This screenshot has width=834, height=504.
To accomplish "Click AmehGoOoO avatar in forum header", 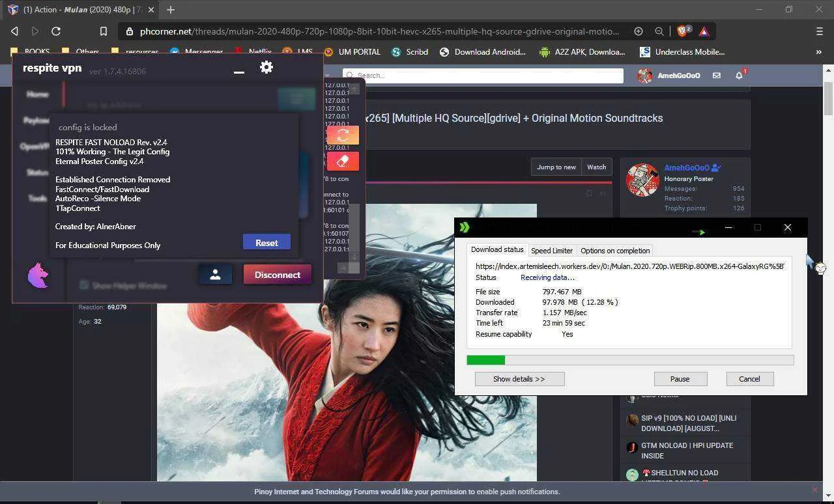I will (644, 76).
